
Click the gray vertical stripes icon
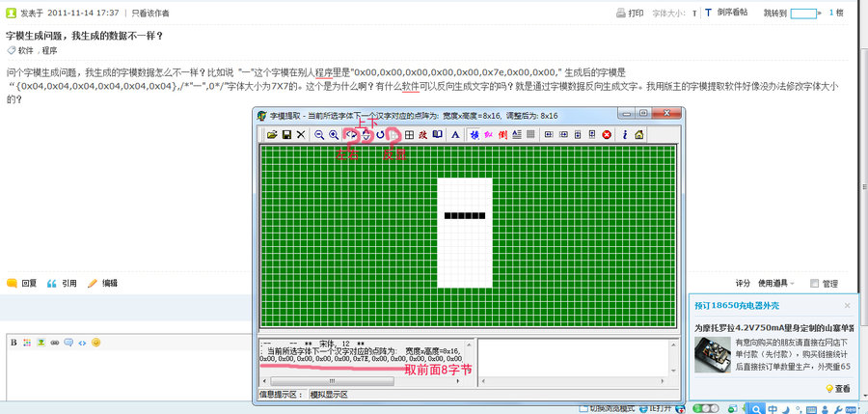[x=530, y=135]
